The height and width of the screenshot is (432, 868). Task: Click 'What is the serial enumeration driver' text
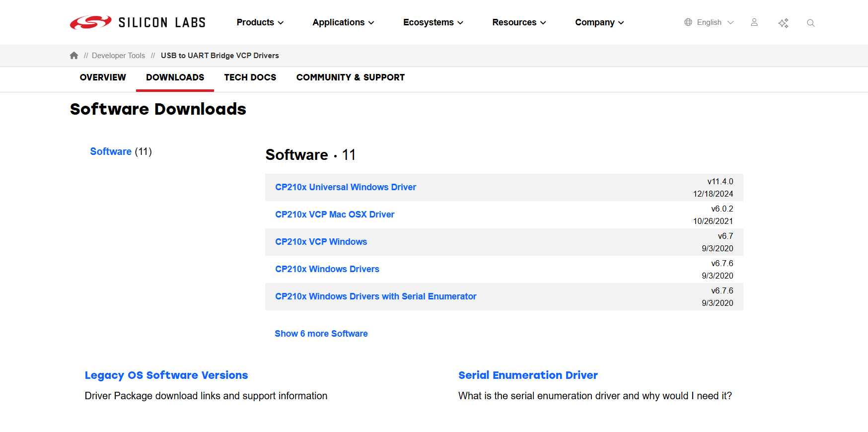pyautogui.click(x=595, y=396)
